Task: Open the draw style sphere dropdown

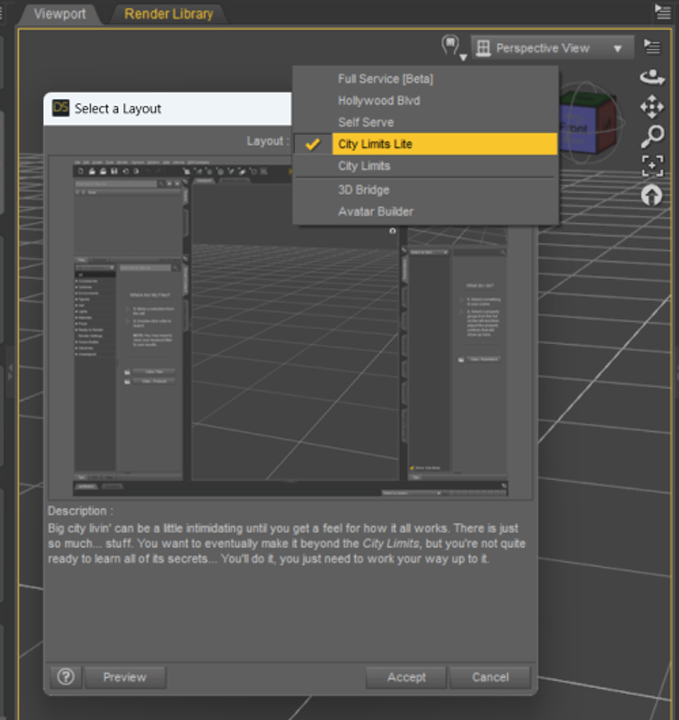Action: click(454, 48)
